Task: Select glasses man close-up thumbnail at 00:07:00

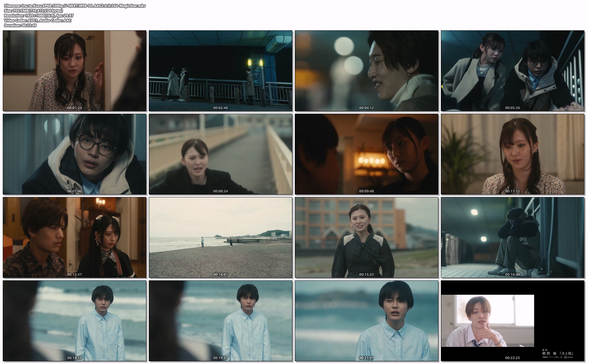Action: [x=75, y=154]
